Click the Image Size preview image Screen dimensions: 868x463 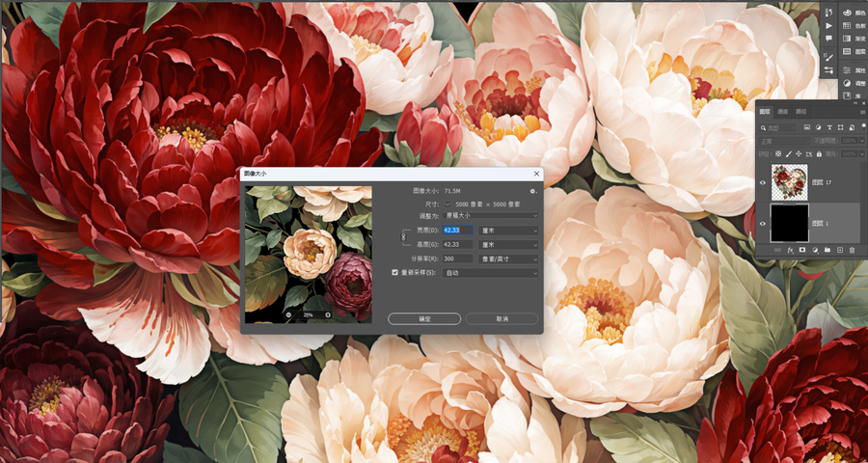click(x=309, y=255)
